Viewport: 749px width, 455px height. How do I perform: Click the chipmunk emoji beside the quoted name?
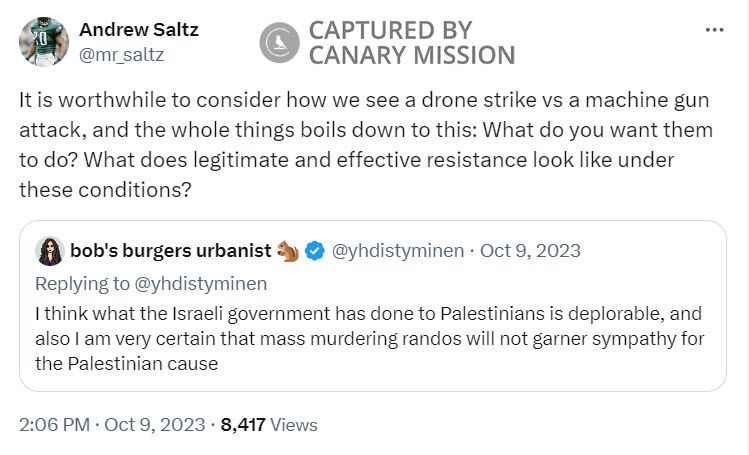[289, 250]
